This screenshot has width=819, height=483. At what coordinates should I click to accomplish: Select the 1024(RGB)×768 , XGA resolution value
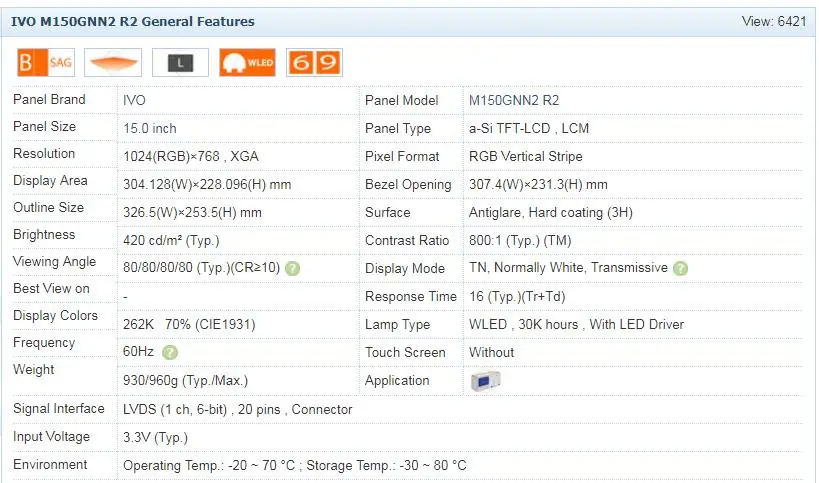(191, 157)
